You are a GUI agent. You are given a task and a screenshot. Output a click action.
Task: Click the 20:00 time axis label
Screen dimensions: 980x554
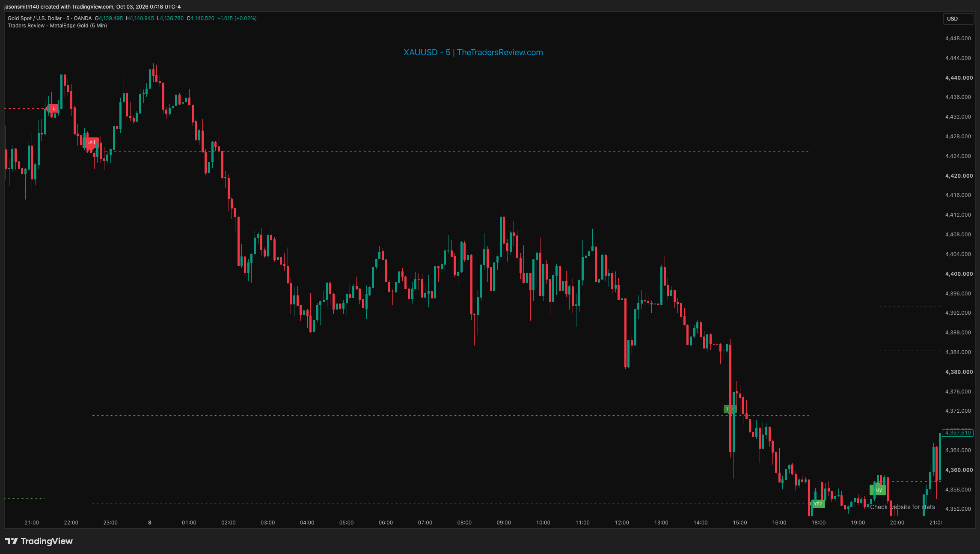coord(897,523)
